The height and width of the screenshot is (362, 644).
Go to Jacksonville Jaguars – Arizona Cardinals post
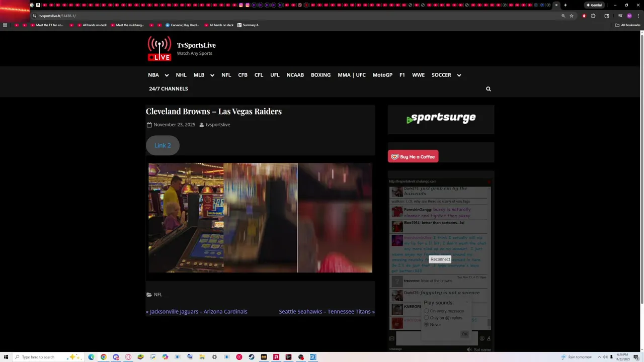click(197, 312)
